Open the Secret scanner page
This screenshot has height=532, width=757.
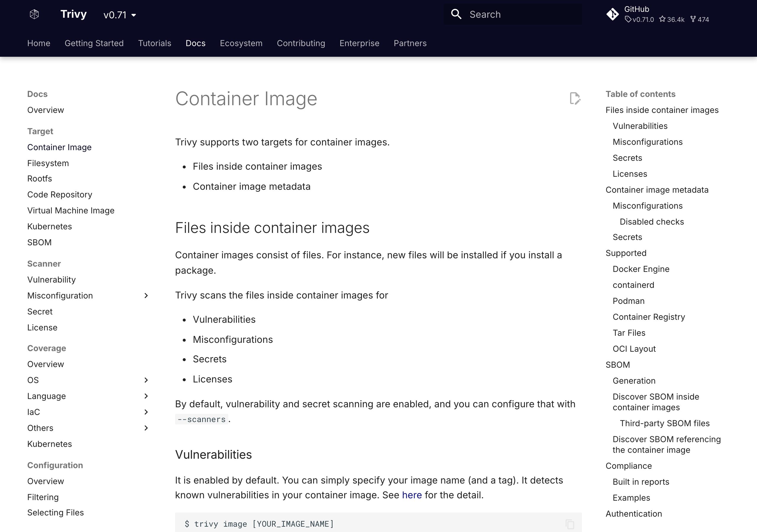click(x=40, y=312)
